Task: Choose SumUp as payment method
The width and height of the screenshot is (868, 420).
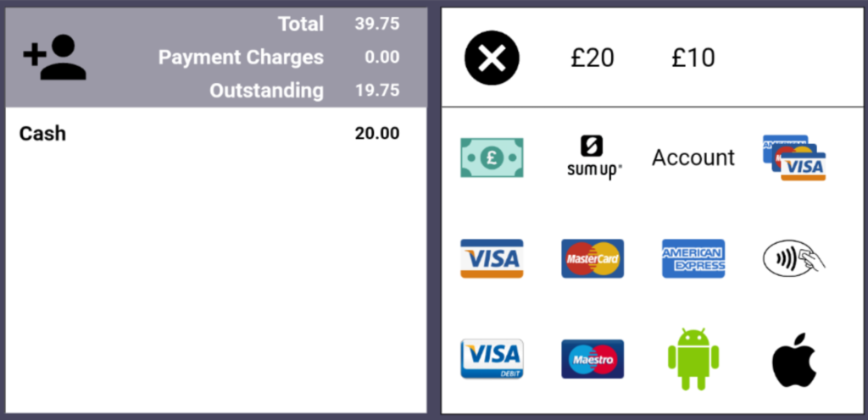Action: point(593,157)
